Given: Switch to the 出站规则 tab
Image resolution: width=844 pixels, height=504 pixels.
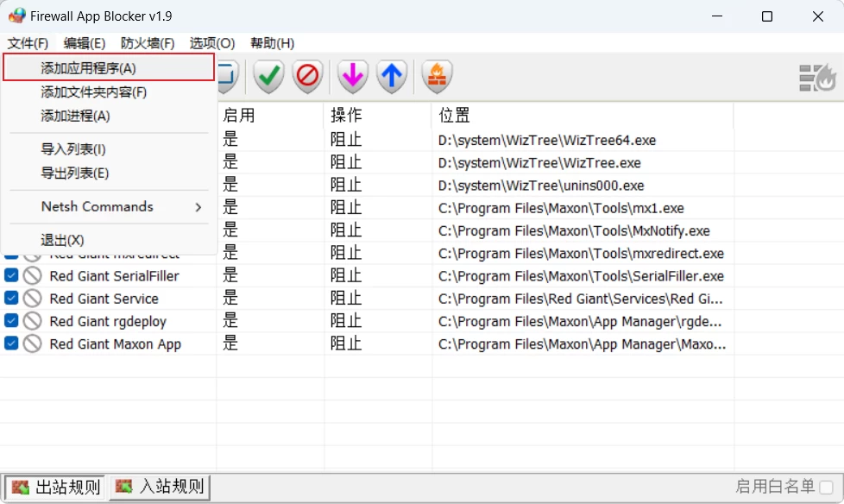Looking at the screenshot, I should coord(56,488).
